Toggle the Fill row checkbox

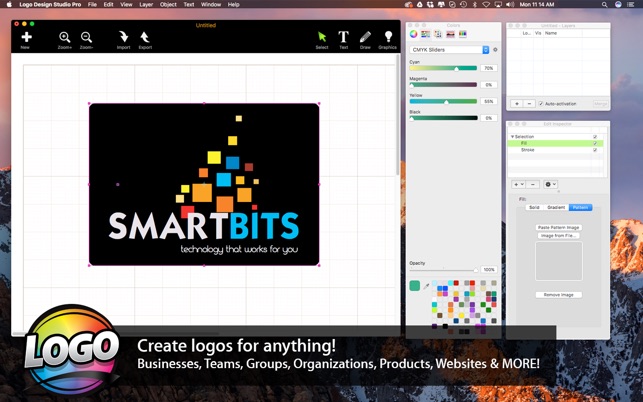tap(595, 143)
